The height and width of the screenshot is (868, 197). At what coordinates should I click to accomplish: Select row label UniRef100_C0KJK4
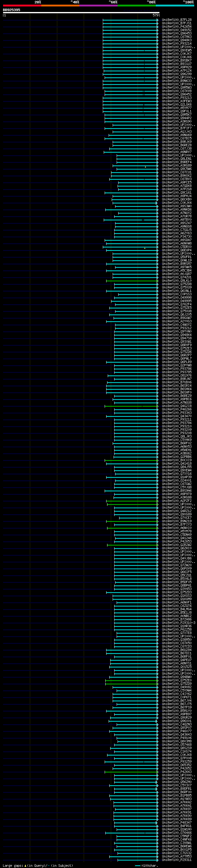click(176, 203)
